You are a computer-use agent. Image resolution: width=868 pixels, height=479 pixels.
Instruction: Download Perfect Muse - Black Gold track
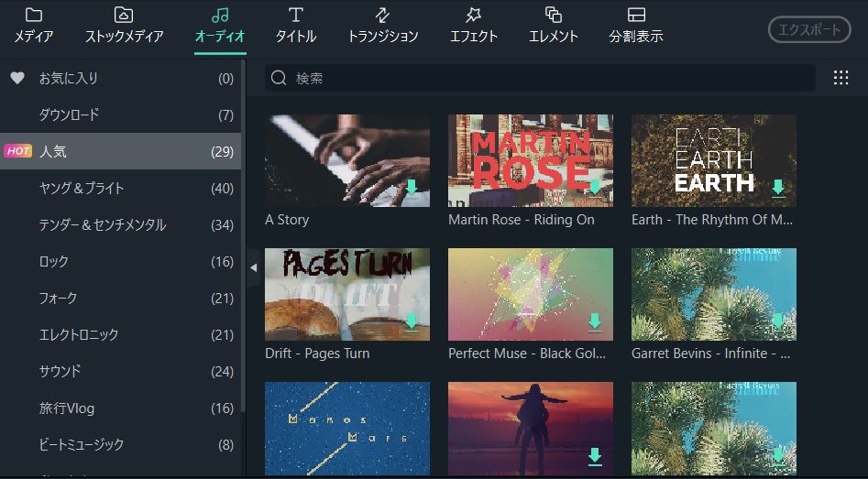point(595,321)
